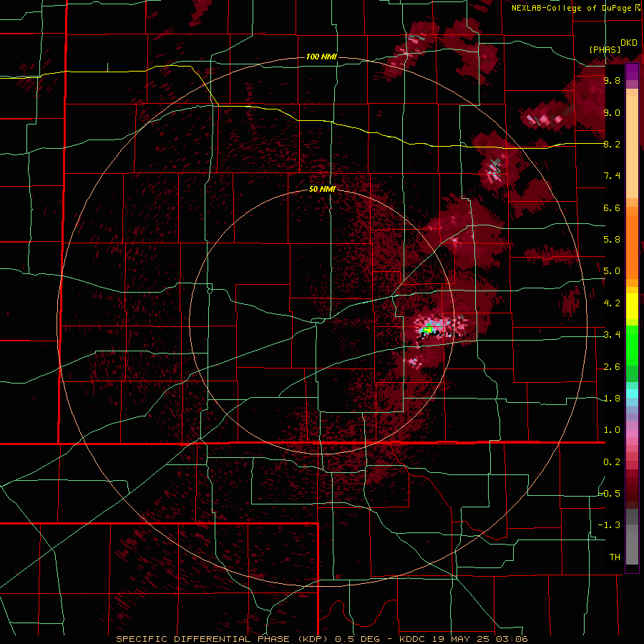Screen dimensions: 644x644
Task: Click the 5.0 scale value
Action: [612, 271]
